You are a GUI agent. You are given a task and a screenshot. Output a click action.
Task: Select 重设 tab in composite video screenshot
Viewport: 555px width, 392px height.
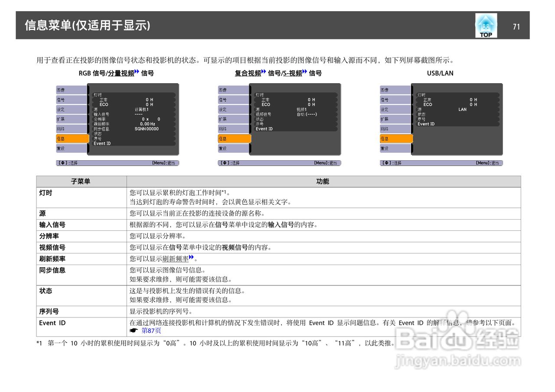click(x=234, y=149)
